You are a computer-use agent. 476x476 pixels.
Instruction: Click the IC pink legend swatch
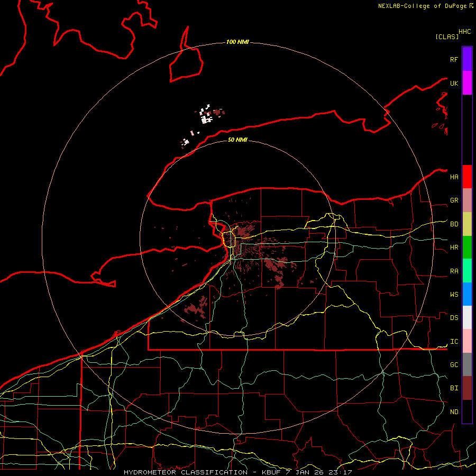(467, 341)
